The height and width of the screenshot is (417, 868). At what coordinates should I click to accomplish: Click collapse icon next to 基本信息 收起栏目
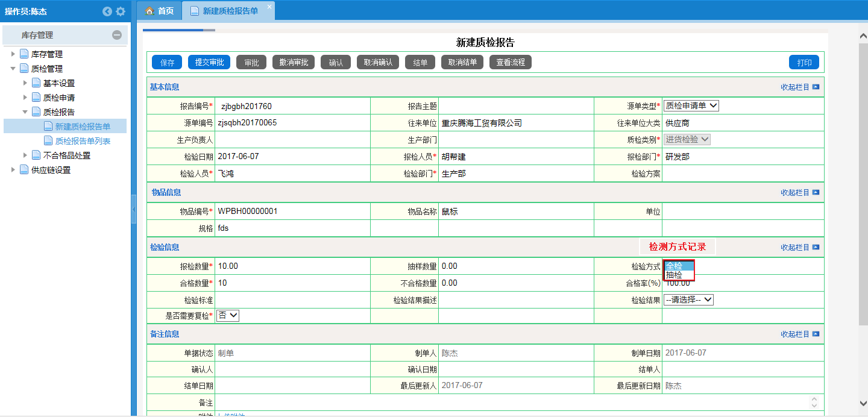point(816,87)
